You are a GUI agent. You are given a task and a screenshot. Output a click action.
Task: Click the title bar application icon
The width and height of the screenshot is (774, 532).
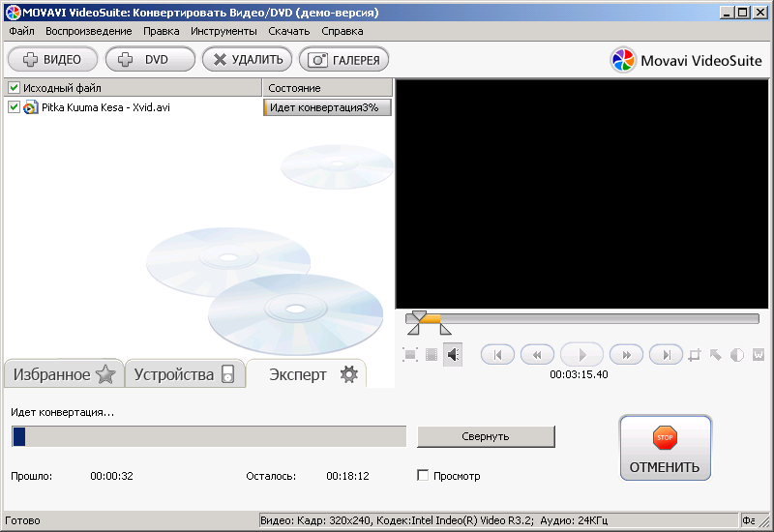pos(14,13)
